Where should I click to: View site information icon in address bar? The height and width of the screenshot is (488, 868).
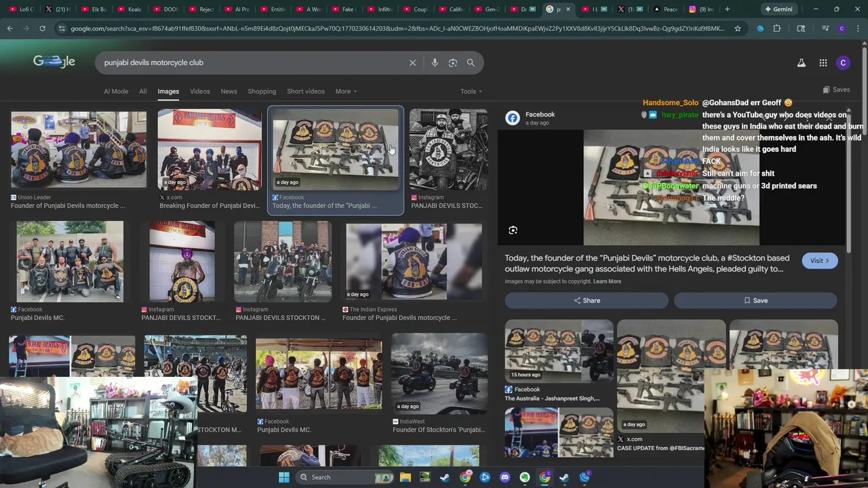pos(62,28)
